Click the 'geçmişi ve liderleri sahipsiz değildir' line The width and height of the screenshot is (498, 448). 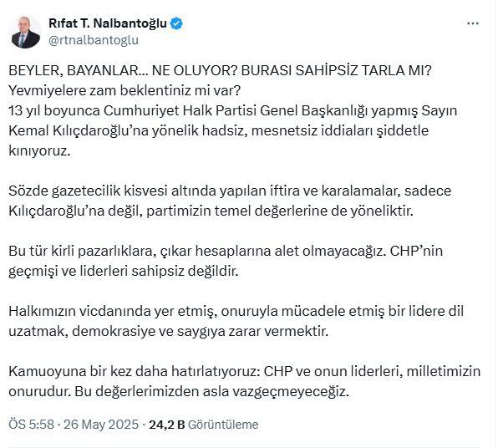123,271
